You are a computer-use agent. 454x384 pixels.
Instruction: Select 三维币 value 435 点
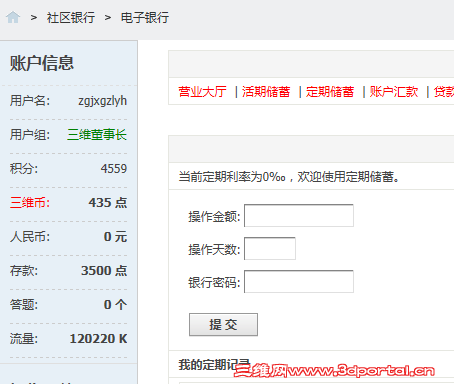[108, 203]
